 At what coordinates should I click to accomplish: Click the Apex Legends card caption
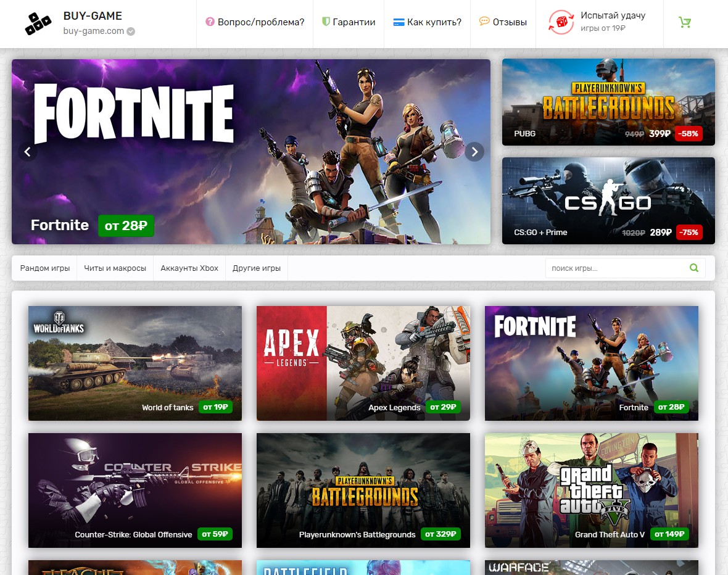[x=394, y=407]
